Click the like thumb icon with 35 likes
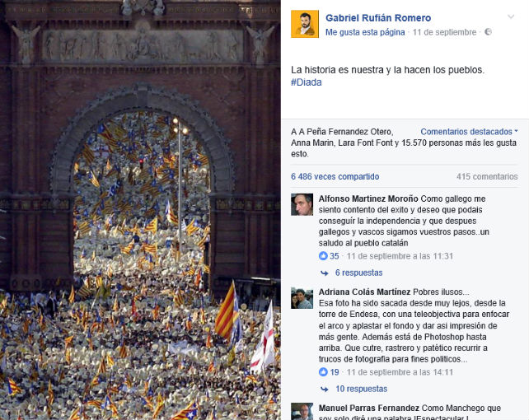529x420 pixels. coord(323,256)
